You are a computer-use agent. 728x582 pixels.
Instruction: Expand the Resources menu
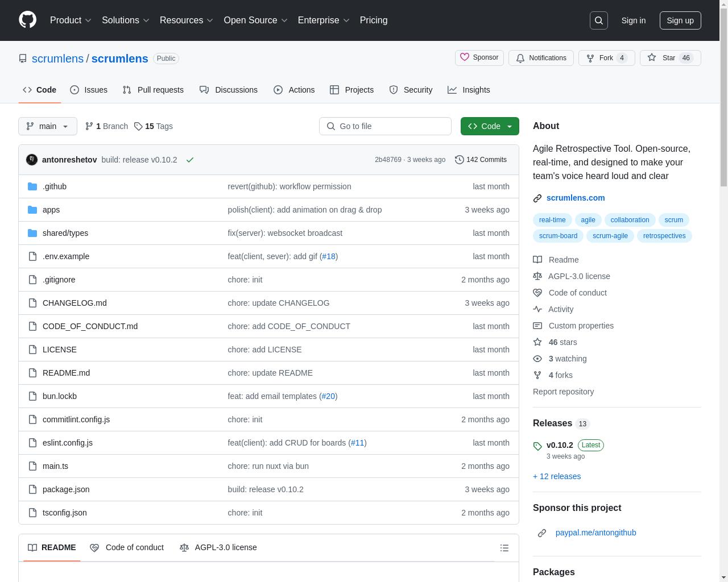(187, 20)
